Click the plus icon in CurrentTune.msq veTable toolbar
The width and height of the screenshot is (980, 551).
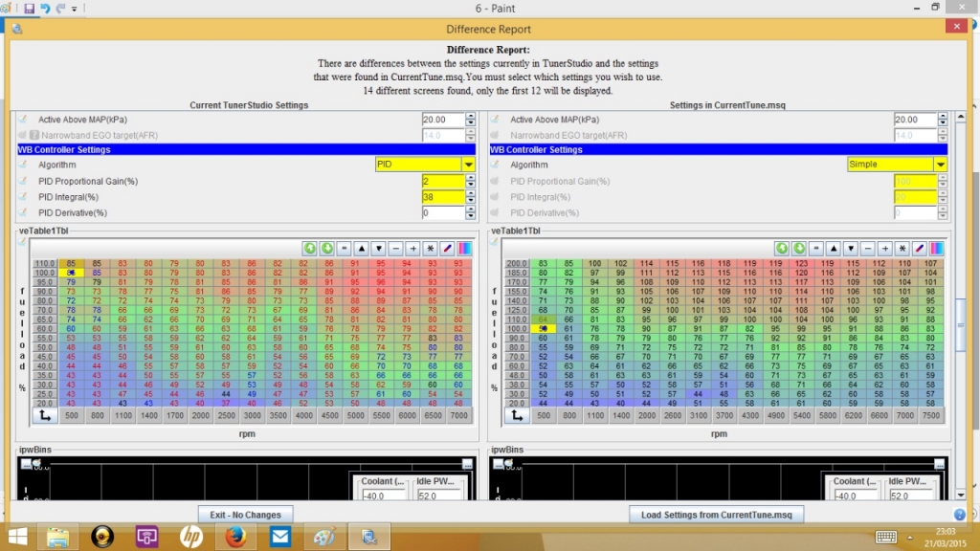click(x=885, y=249)
